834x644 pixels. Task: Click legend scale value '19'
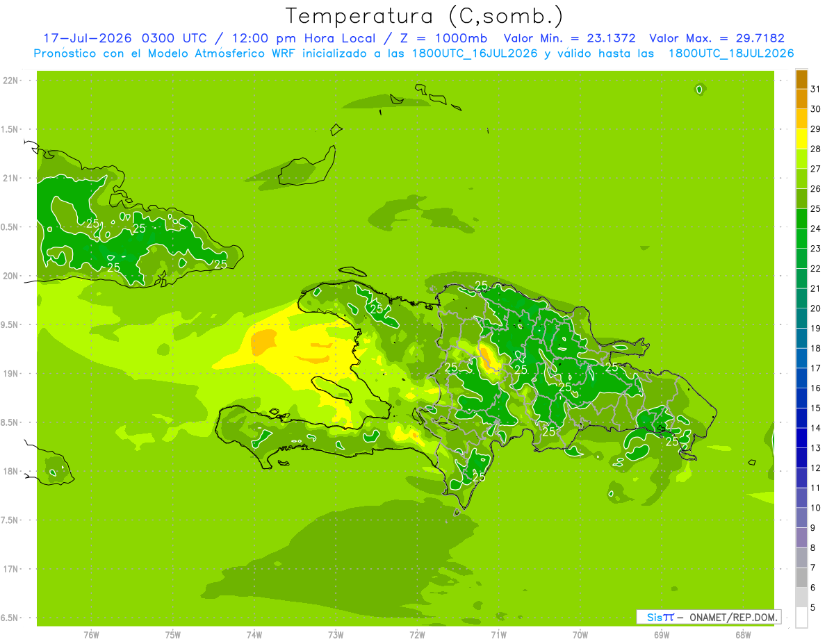(815, 328)
